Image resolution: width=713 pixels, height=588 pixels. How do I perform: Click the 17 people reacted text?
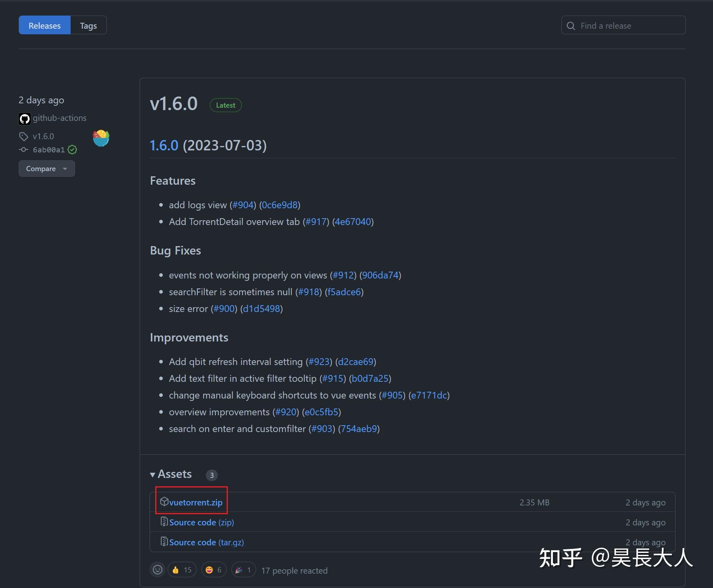click(x=294, y=570)
